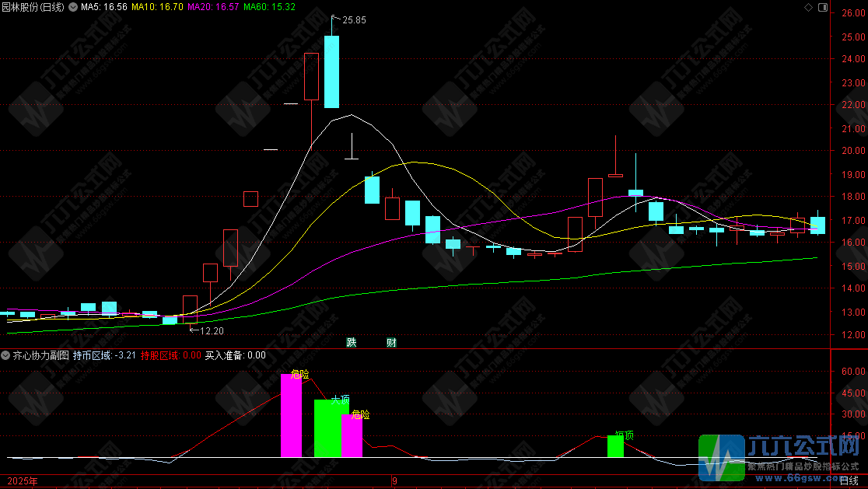The image size is (868, 489).
Task: Close the 齐心协力副图 indicator panel
Action: [x=6, y=355]
